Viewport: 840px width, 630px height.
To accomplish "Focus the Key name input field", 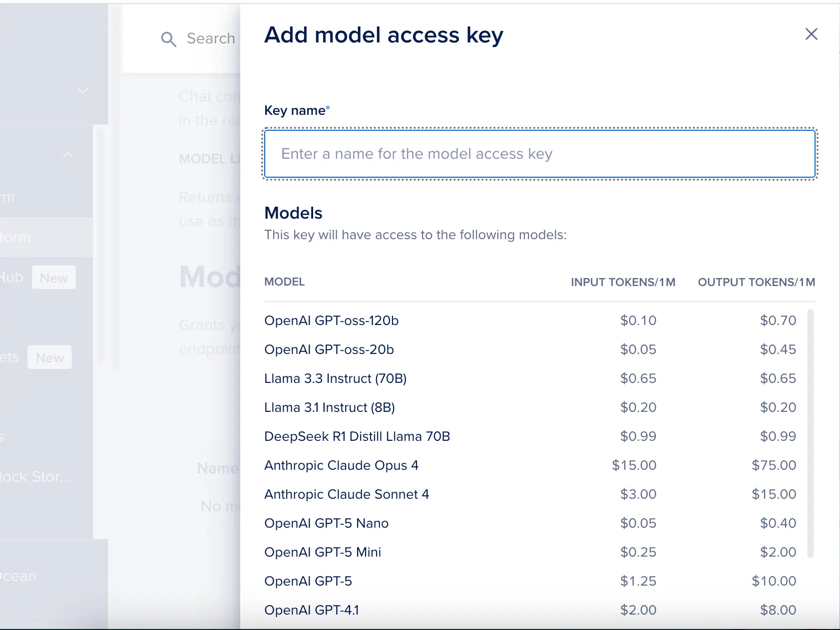I will 539,154.
